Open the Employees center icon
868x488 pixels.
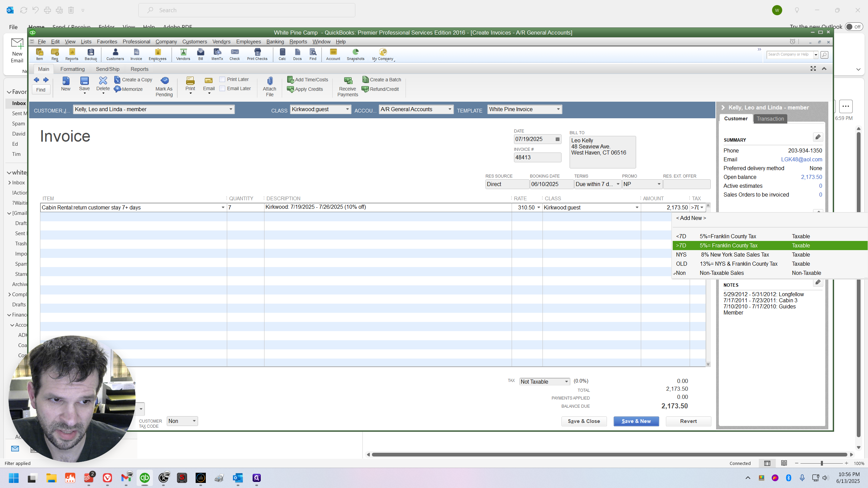pos(158,54)
